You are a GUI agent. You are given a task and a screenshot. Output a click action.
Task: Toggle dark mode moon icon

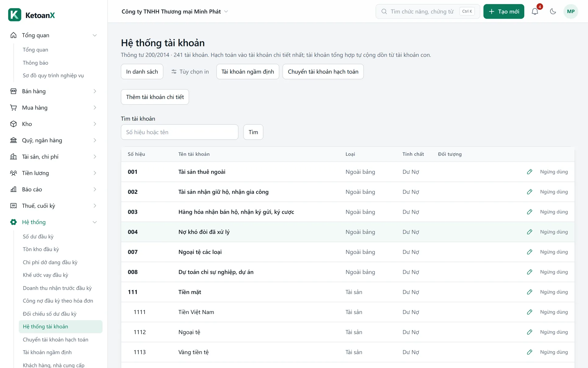click(553, 12)
